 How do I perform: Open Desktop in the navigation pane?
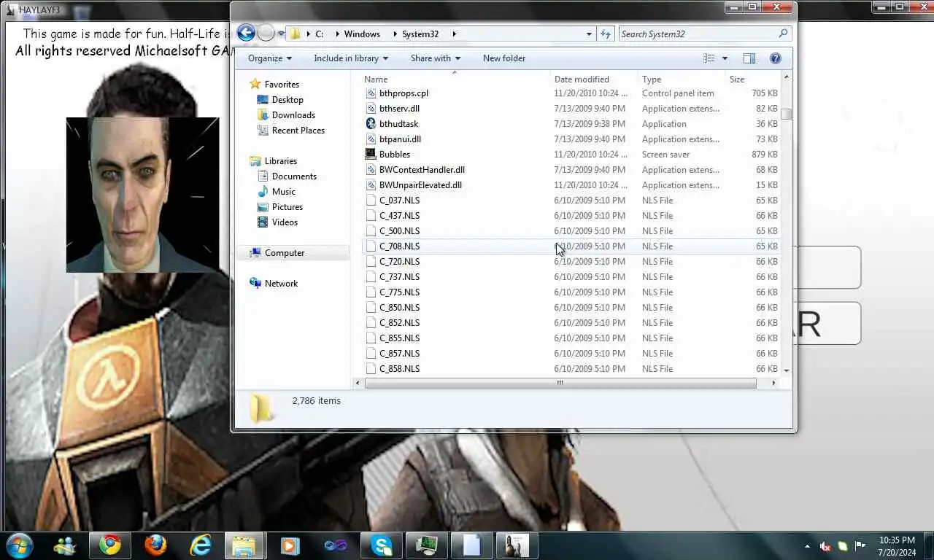(287, 100)
